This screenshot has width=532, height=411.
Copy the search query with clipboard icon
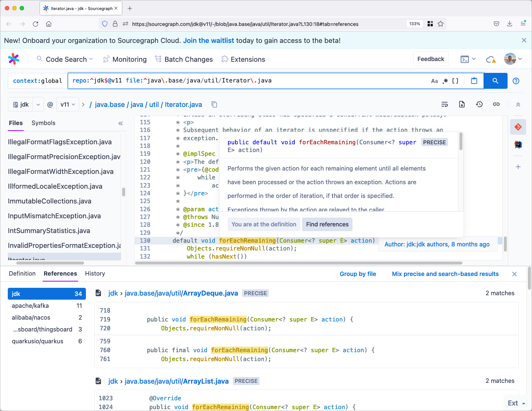(x=474, y=81)
